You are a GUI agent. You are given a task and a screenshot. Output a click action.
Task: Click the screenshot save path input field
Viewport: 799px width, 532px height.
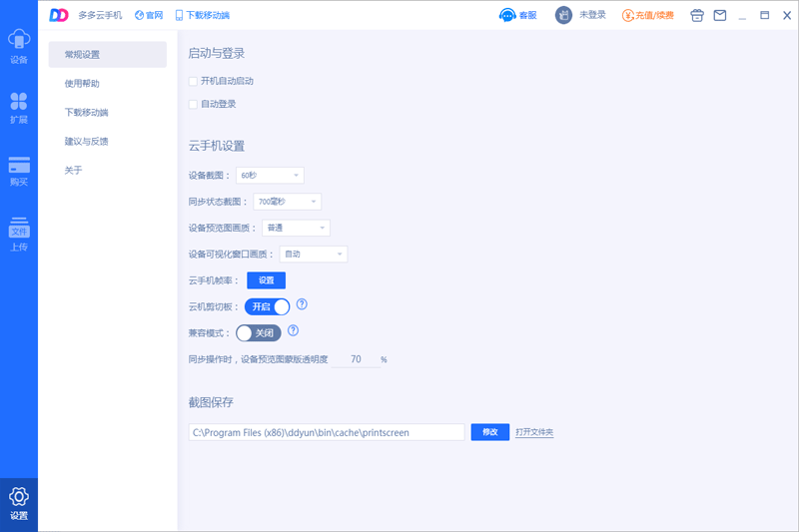click(327, 432)
